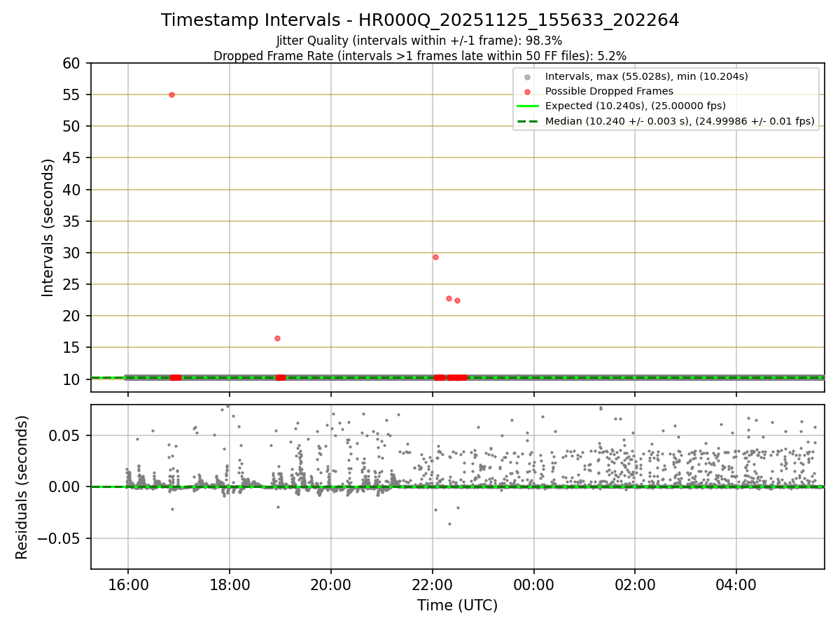Click the dashed green 'Median' legend line

tap(527, 121)
